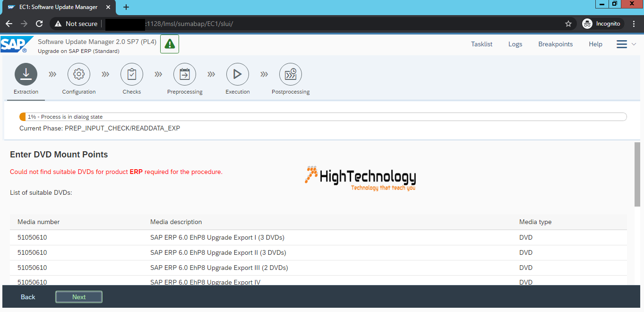Click the Preprocessing step label

coord(185,92)
